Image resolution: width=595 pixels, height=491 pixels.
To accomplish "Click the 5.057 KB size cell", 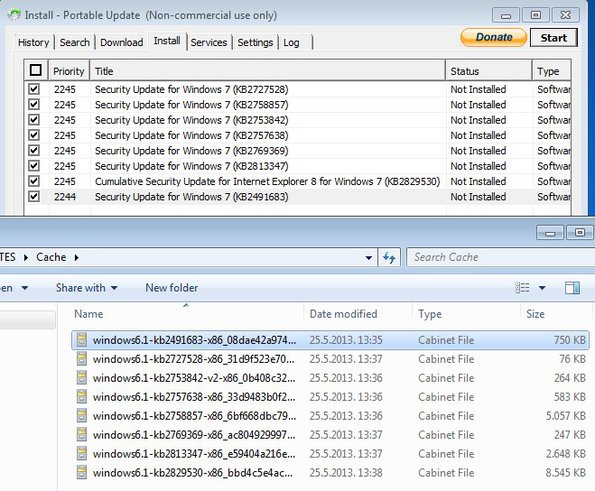I will [565, 416].
